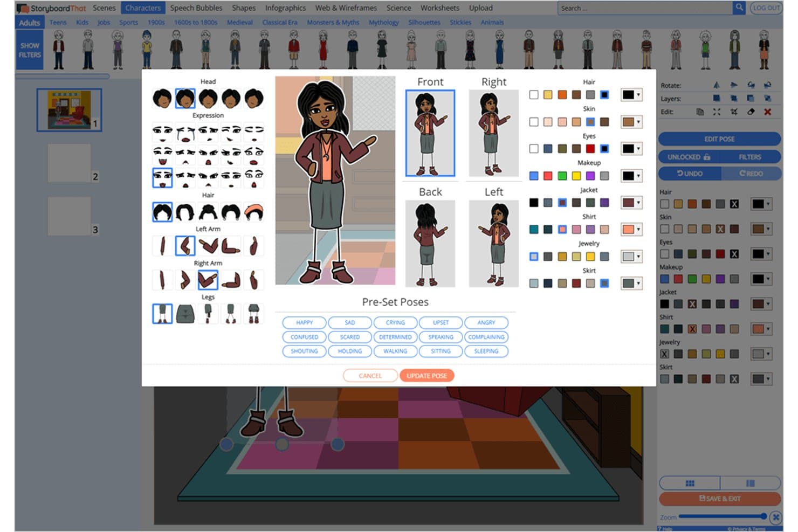Switch to the grid layout icon above Save & Exit

click(x=690, y=483)
